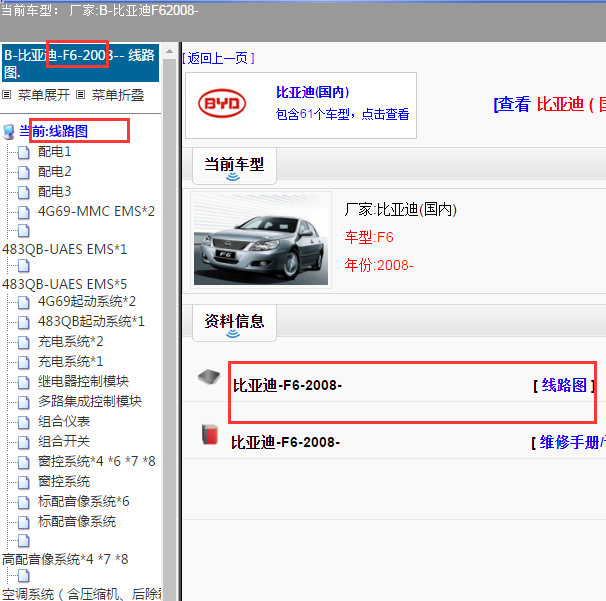The width and height of the screenshot is (606, 601).
Task: Open the 配电3 wiring diagram
Action: click(54, 192)
